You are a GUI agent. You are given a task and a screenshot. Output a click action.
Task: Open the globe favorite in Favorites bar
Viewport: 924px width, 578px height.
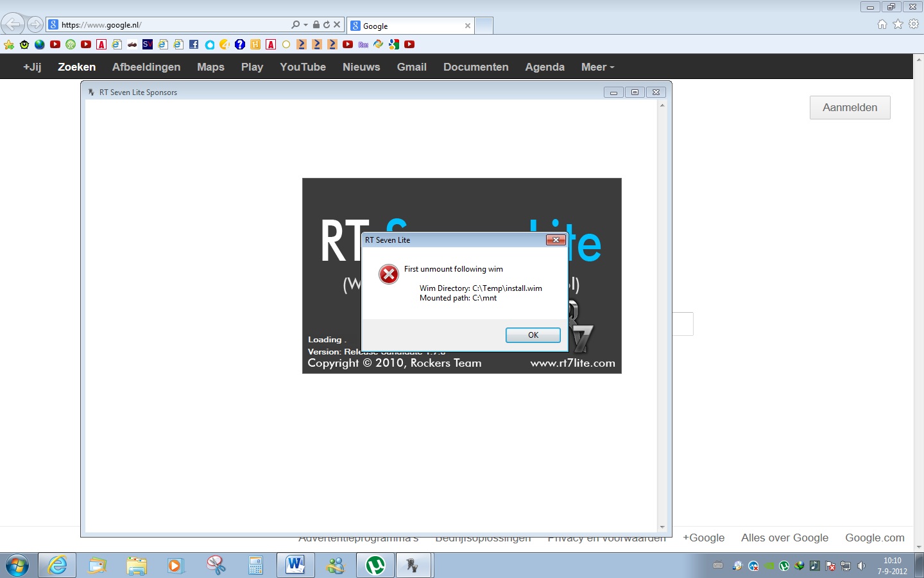40,44
